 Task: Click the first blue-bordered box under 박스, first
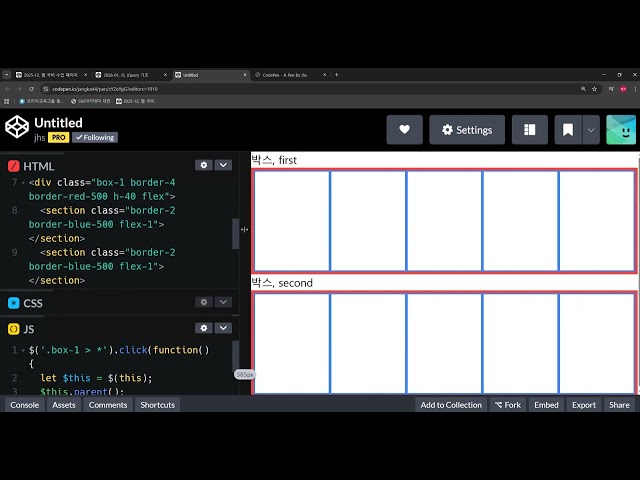coord(292,221)
